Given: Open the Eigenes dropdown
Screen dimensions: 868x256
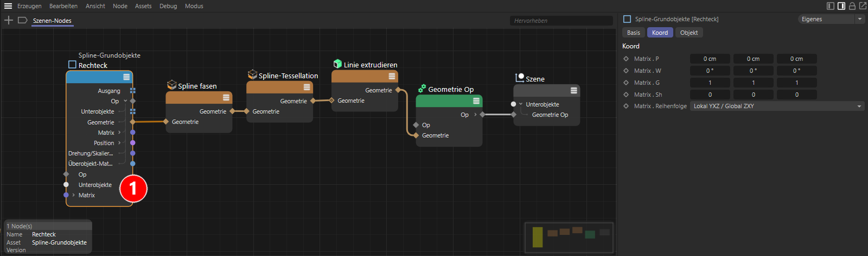Looking at the screenshot, I should (831, 19).
